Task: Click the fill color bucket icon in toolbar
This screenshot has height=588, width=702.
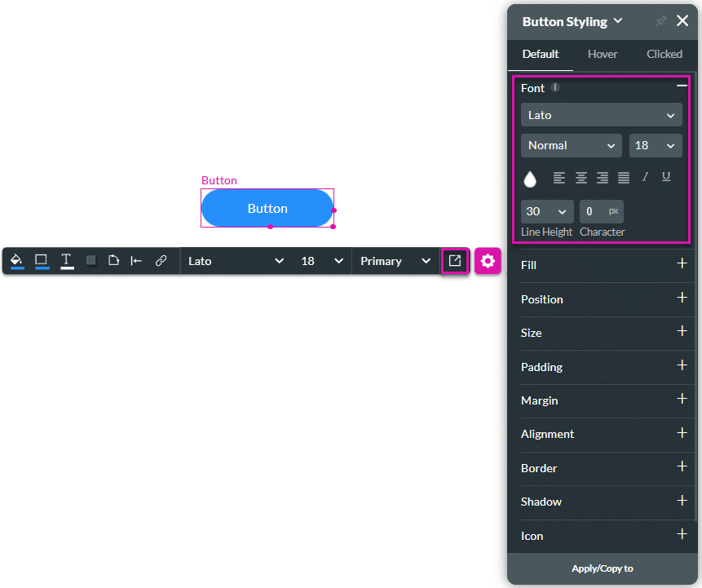Action: click(17, 261)
